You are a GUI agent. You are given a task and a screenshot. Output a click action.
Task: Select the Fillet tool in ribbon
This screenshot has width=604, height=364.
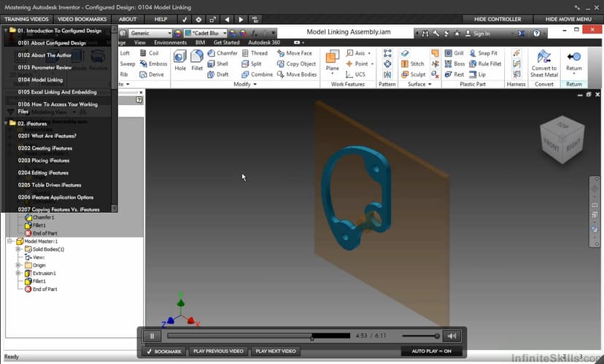coord(197,61)
